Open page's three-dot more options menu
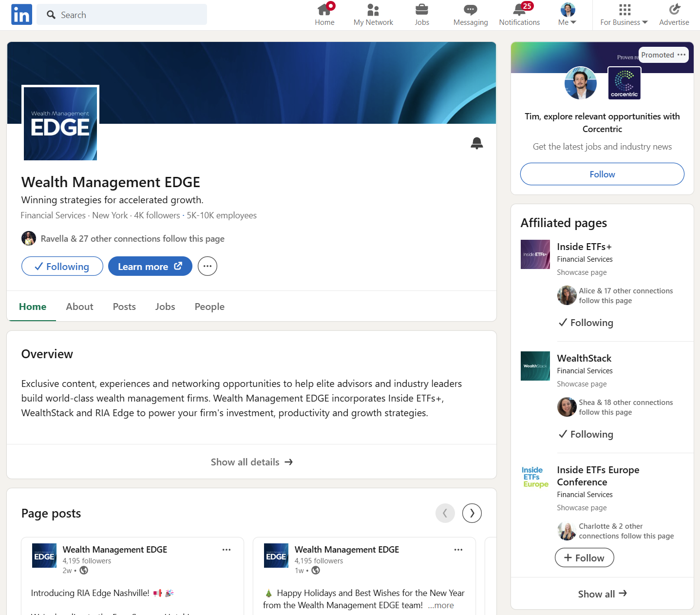Viewport: 700px width, 615px height. [208, 267]
